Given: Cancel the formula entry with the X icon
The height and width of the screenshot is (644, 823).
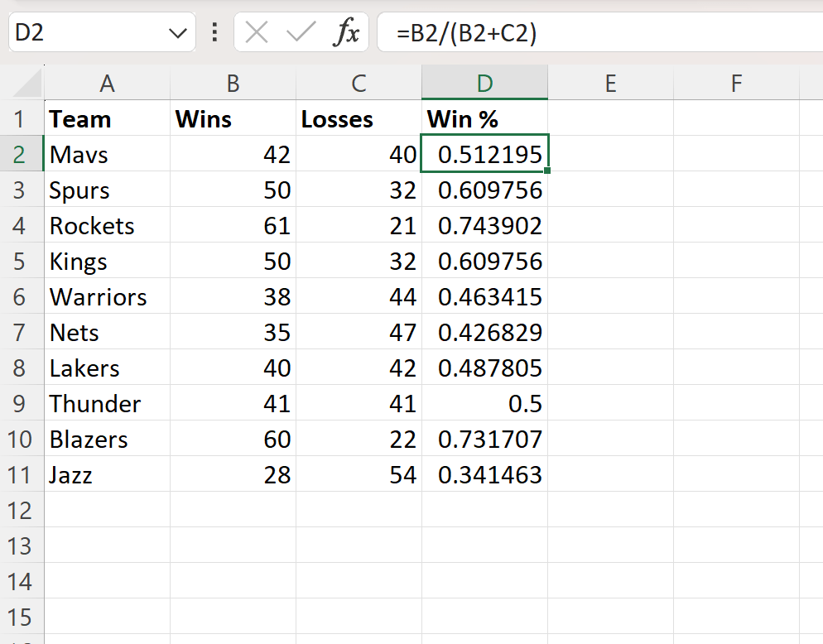Looking at the screenshot, I should coord(257,32).
